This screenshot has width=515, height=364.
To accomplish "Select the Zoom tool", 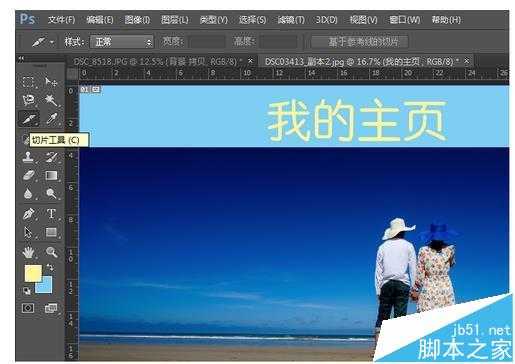I will [51, 252].
